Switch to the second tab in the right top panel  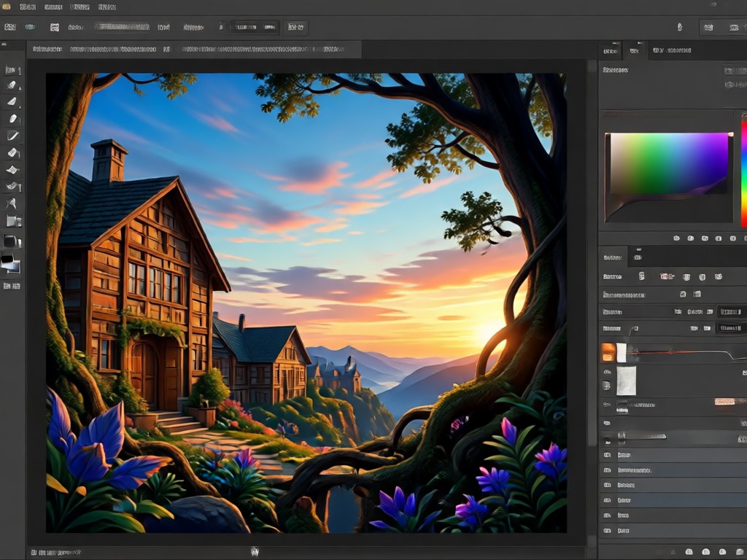[635, 51]
